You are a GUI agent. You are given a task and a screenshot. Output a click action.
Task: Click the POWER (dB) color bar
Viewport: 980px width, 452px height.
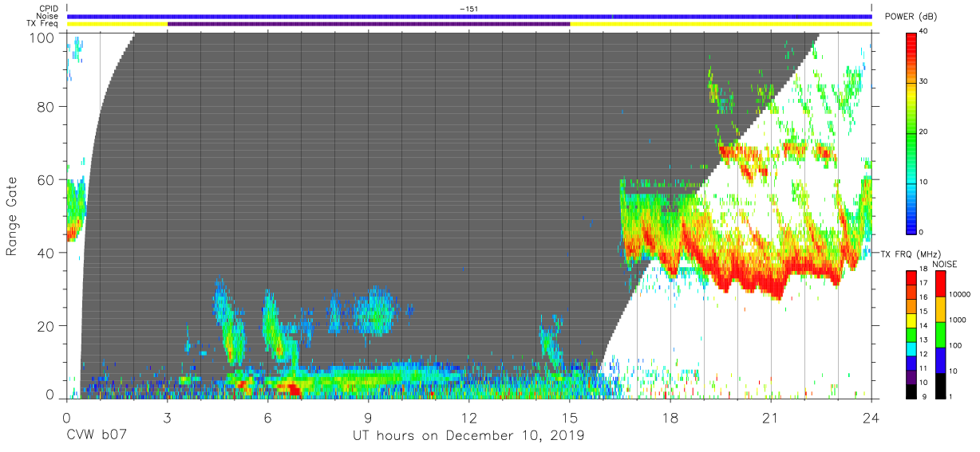pos(911,132)
